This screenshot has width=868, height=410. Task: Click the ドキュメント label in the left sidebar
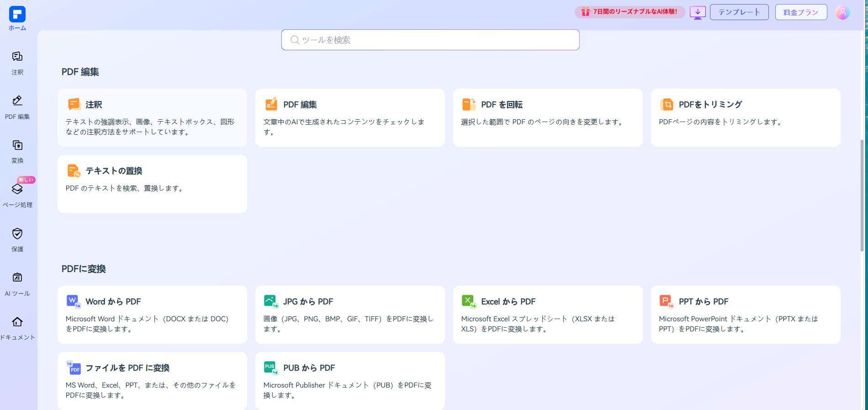click(x=17, y=337)
